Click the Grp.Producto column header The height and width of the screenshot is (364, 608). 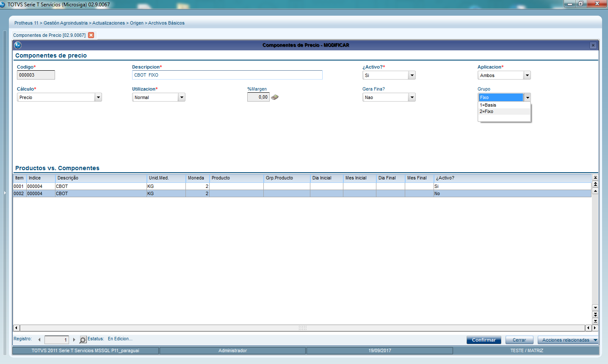[x=287, y=178]
